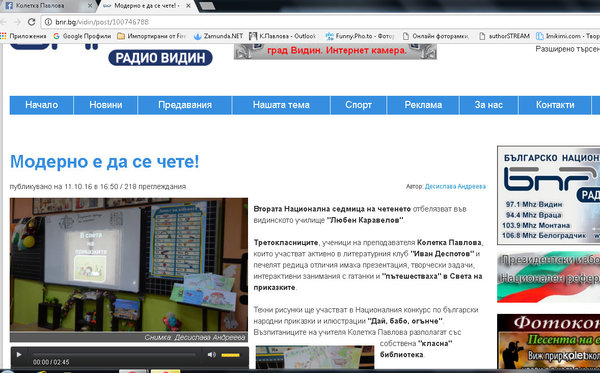Open the Приложения apps bookmark
Image resolution: width=600 pixels, height=373 pixels.
point(23,36)
